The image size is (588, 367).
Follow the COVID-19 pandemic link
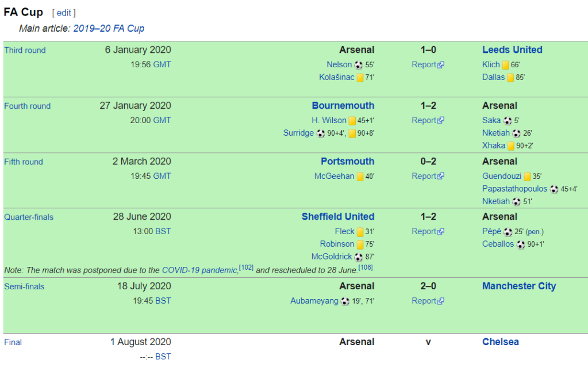click(x=199, y=270)
